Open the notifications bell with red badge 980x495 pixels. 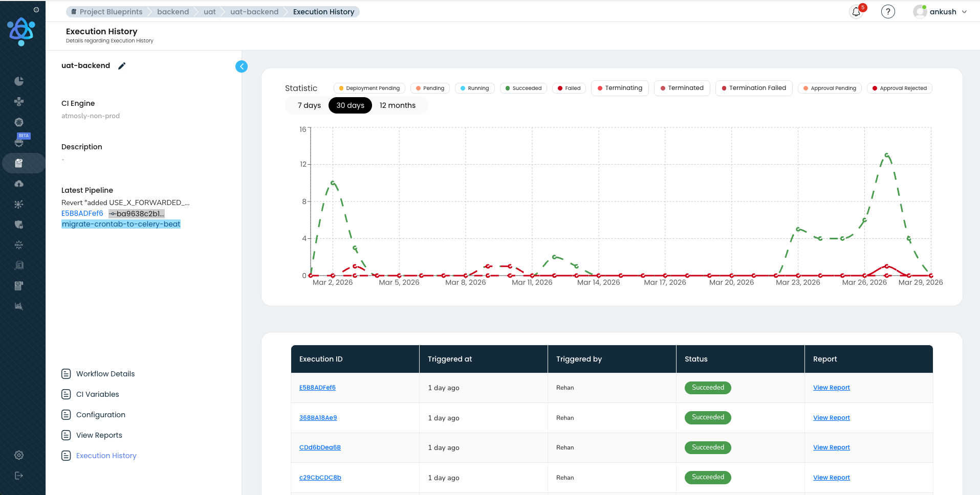point(856,11)
